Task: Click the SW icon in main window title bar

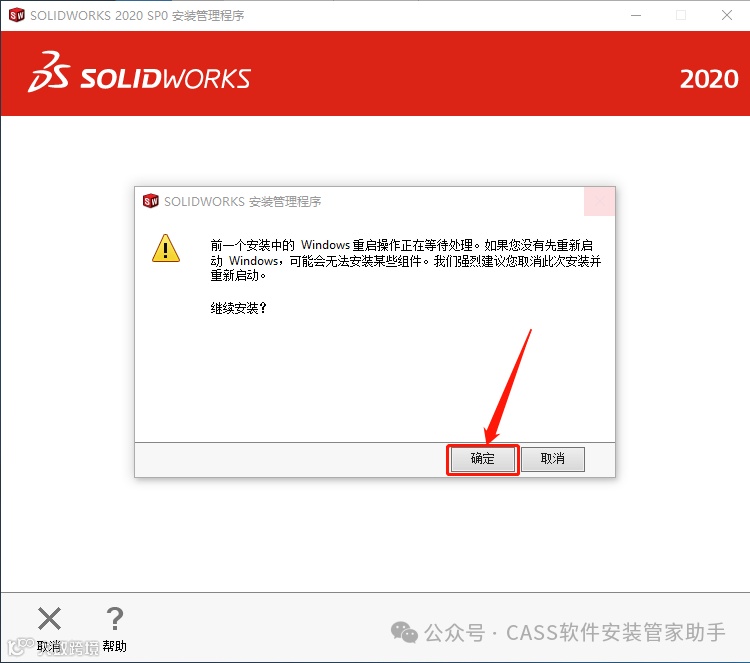Action: coord(17,15)
